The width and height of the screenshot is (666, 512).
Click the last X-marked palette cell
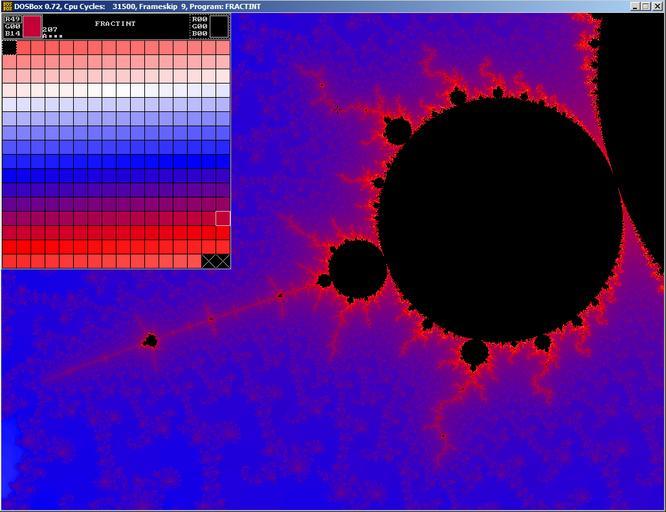(x=223, y=261)
